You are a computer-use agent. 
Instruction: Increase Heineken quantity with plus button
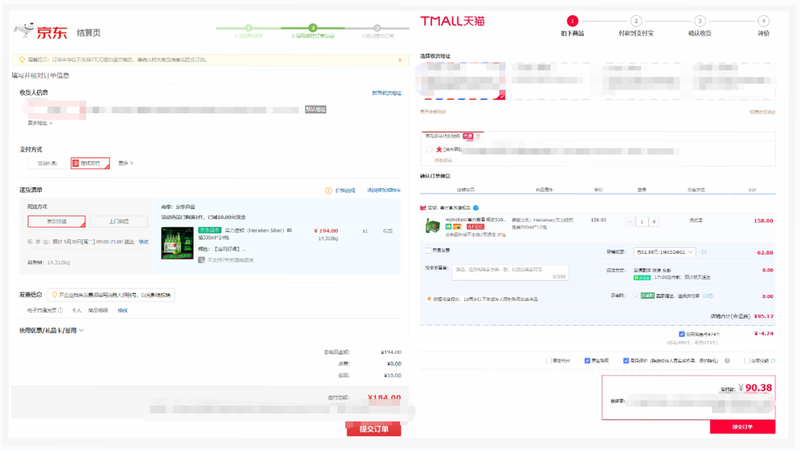pos(654,221)
